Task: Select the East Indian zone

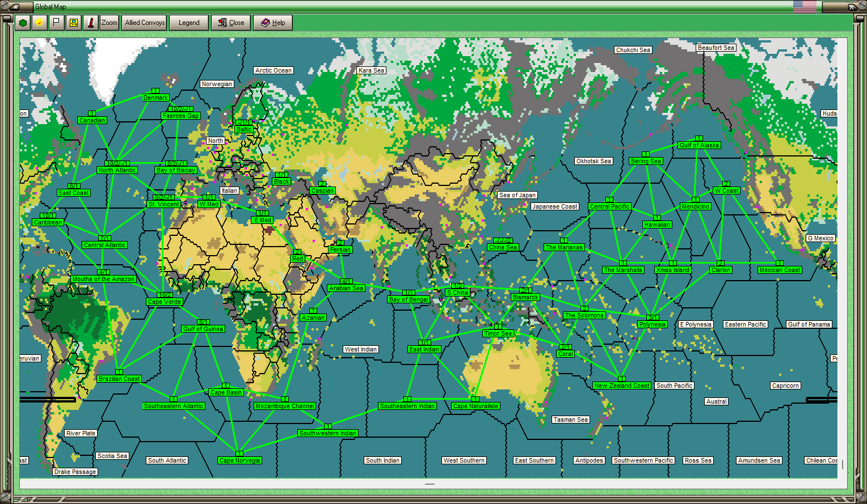Action: pyautogui.click(x=424, y=349)
